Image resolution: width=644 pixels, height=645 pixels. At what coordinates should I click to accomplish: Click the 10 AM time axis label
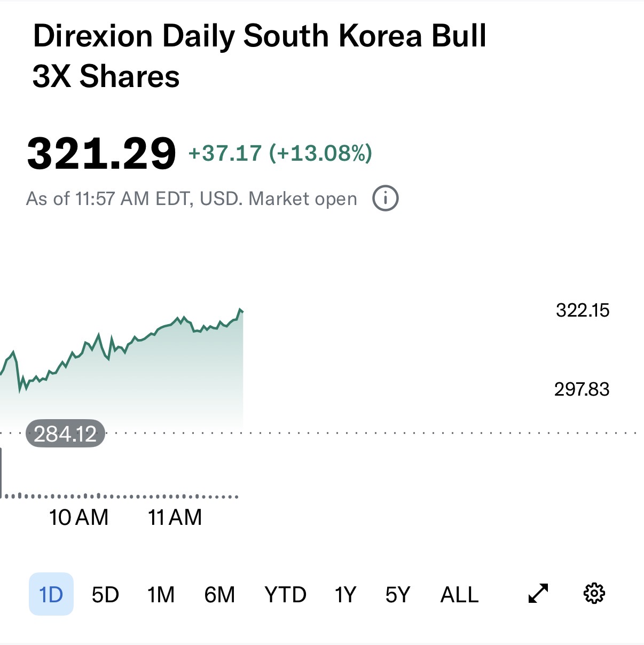click(78, 517)
